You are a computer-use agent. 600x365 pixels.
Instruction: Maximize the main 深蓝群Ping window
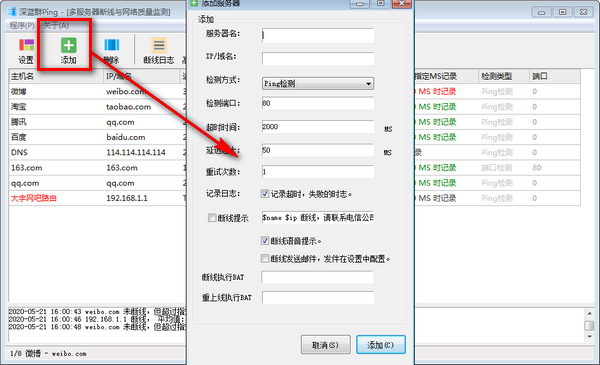(x=562, y=12)
